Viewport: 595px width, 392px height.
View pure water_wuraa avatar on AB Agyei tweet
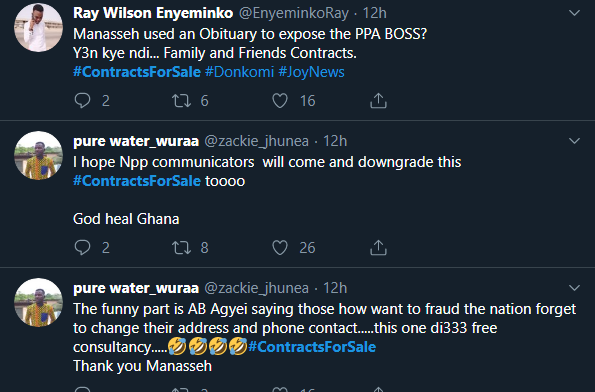38,302
